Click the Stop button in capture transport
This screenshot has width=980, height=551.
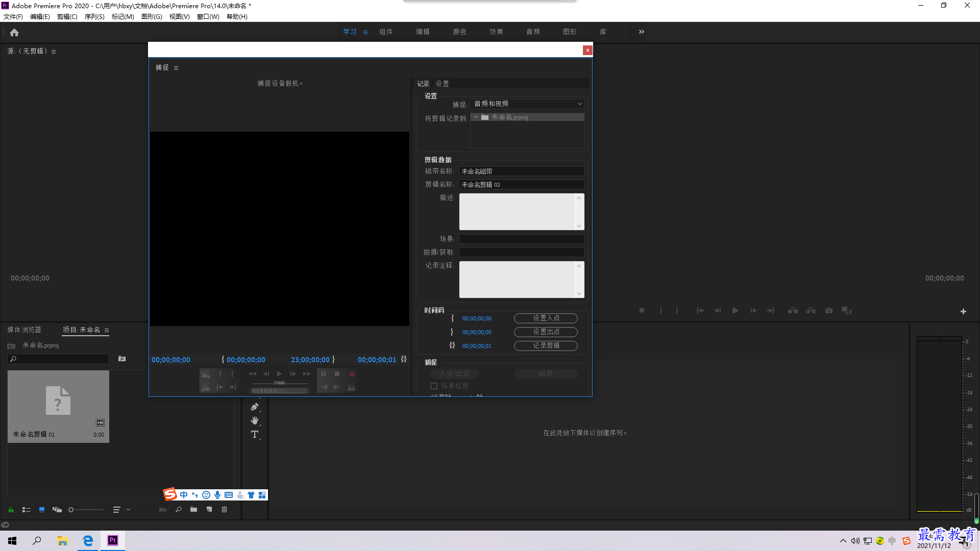click(x=337, y=374)
